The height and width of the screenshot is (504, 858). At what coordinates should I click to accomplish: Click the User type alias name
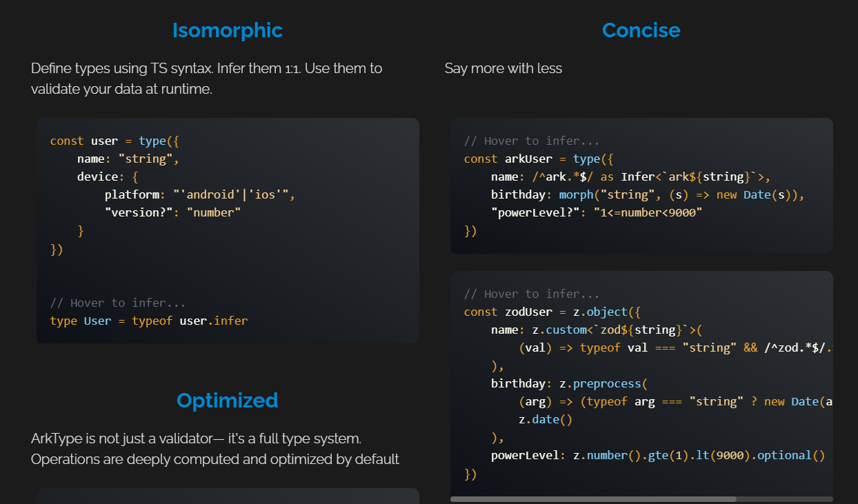97,321
